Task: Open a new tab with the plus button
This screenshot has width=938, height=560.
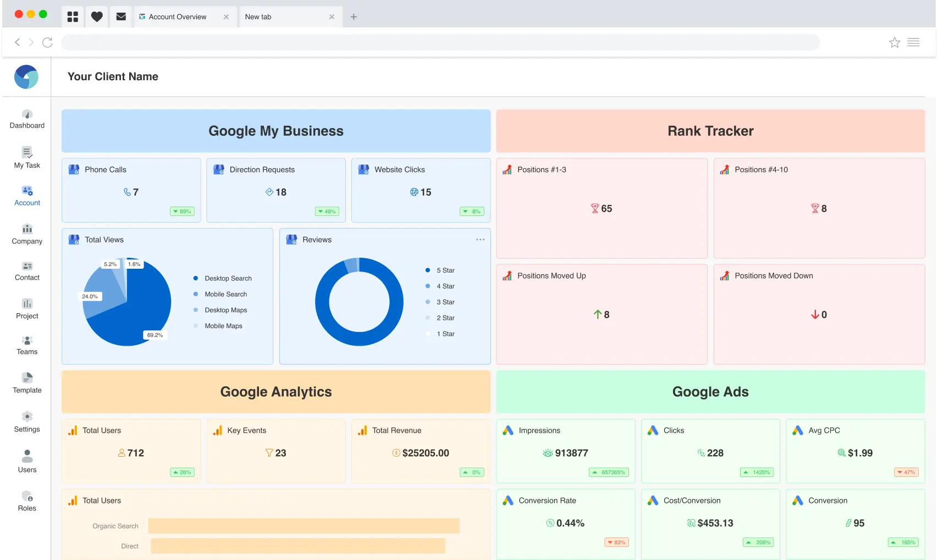Action: tap(354, 16)
